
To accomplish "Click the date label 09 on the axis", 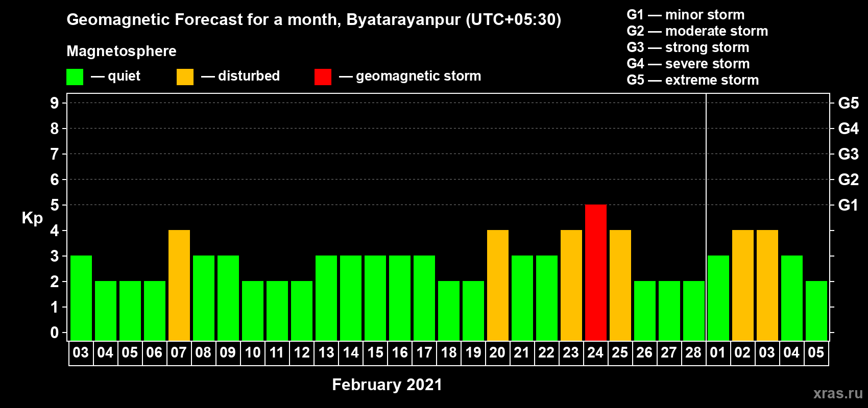I will point(228,352).
